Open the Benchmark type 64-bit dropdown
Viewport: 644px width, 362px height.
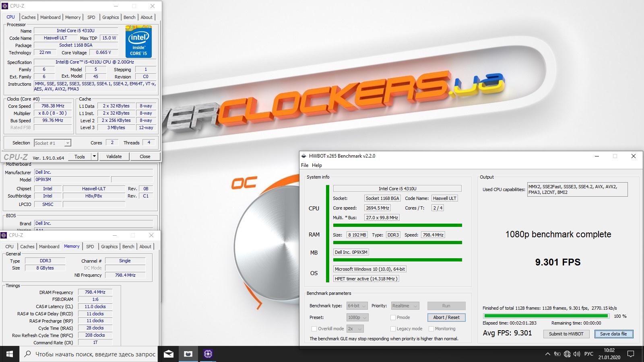[x=357, y=306]
